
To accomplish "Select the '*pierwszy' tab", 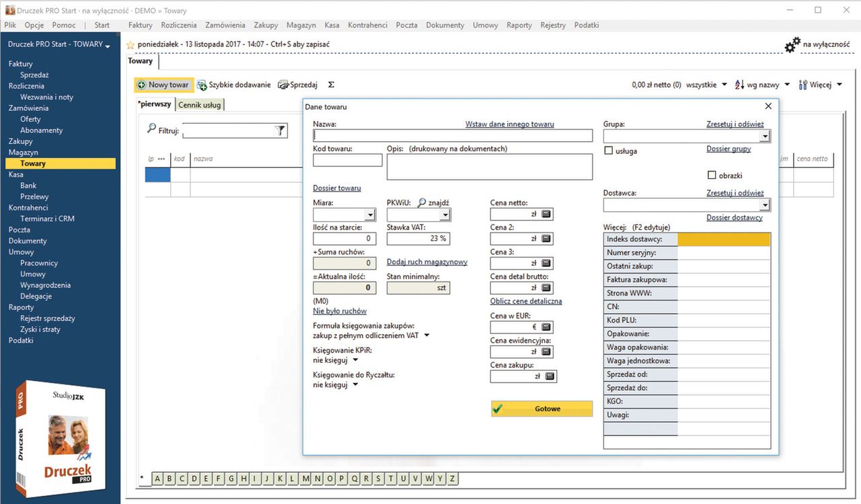I will tap(155, 105).
